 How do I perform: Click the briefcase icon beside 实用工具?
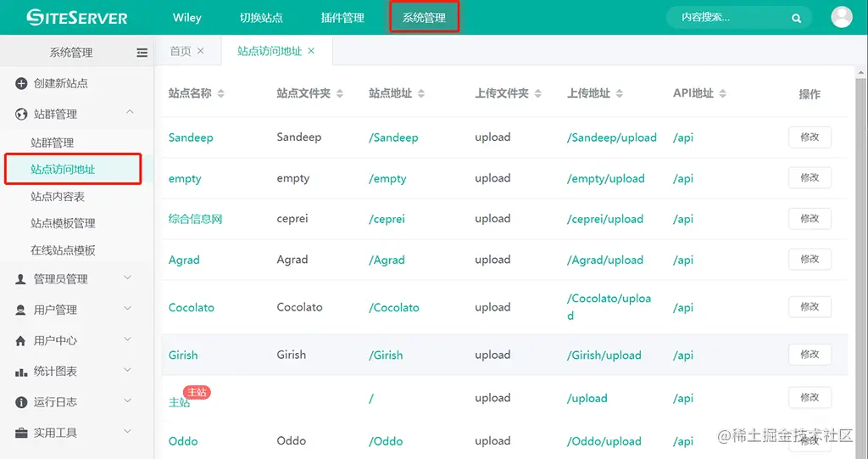tap(21, 433)
